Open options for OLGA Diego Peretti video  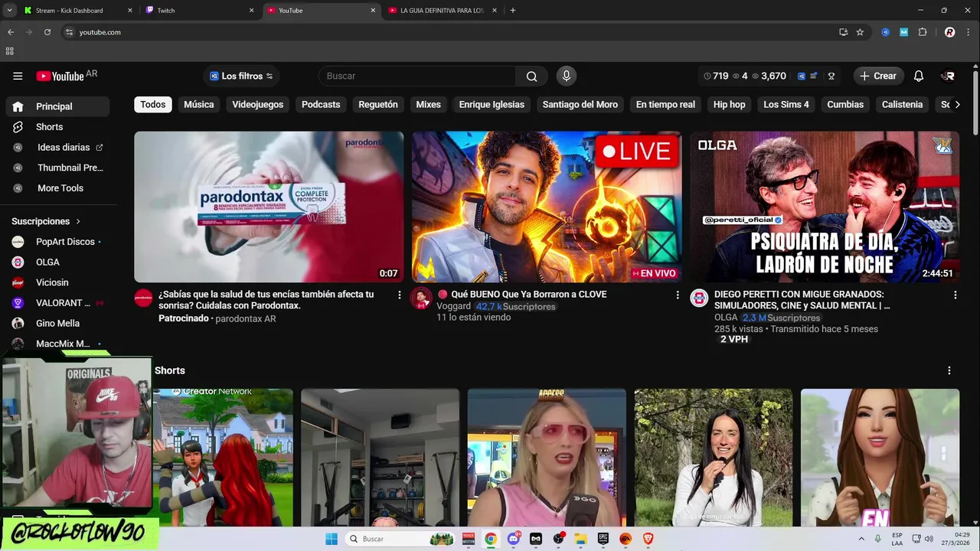pos(955,295)
